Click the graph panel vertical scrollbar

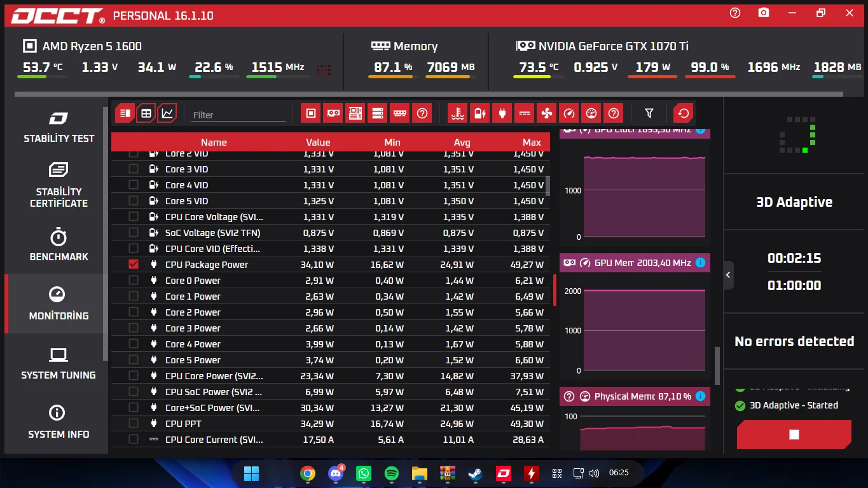point(717,365)
